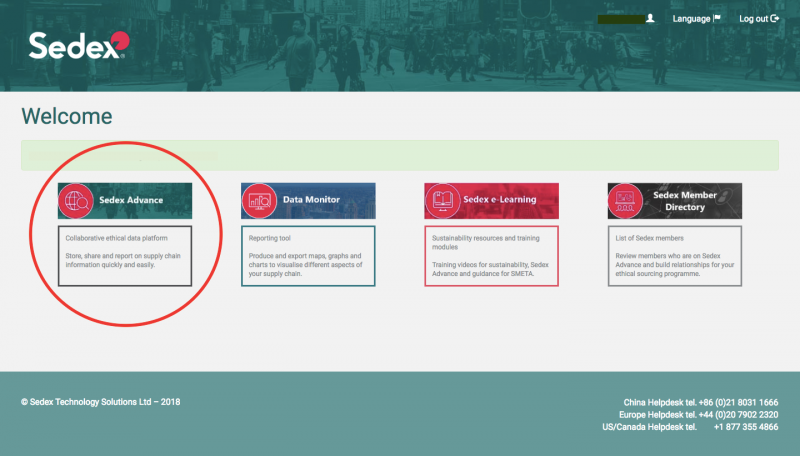The width and height of the screenshot is (800, 456).
Task: Click the Sustainability resources description box
Action: pos(491,255)
